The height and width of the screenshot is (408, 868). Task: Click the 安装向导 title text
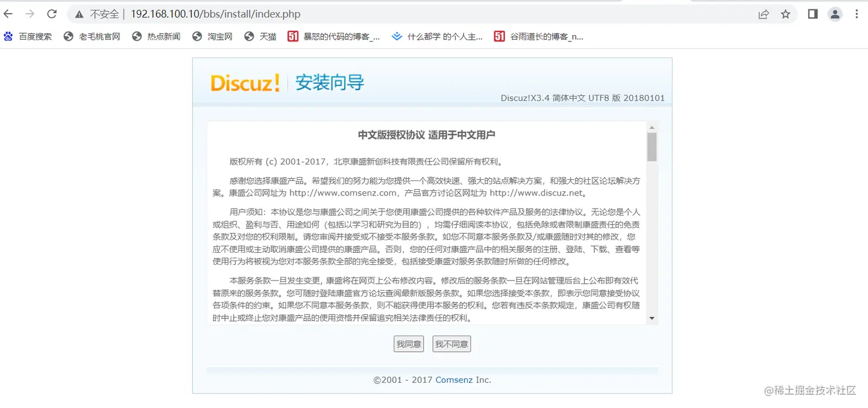(330, 83)
